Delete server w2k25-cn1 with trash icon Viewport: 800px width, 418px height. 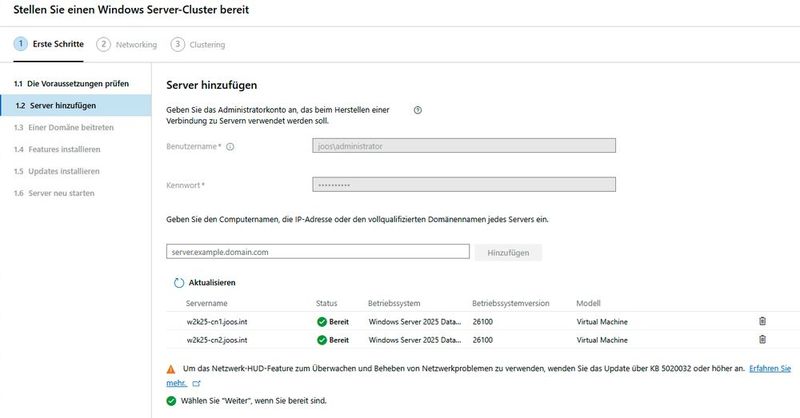pos(762,321)
